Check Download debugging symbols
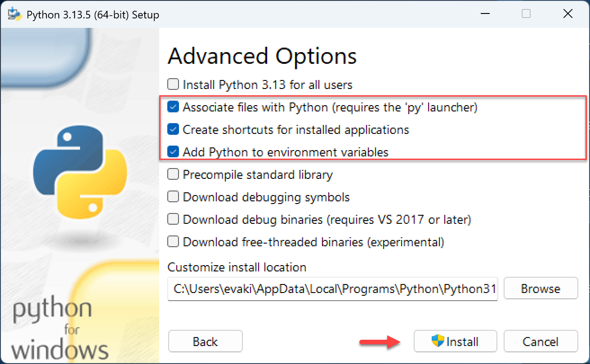The image size is (590, 364). [173, 197]
